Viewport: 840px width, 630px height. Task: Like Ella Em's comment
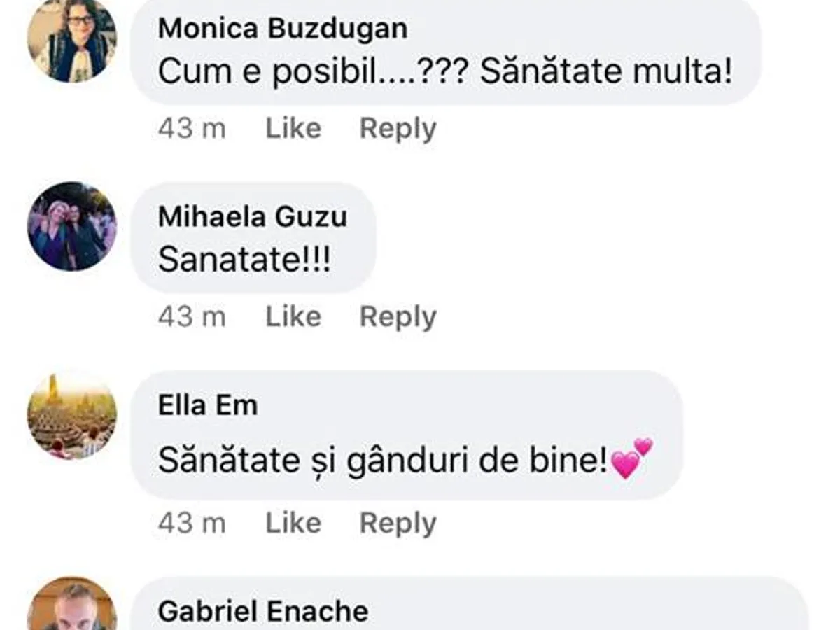[x=293, y=523]
